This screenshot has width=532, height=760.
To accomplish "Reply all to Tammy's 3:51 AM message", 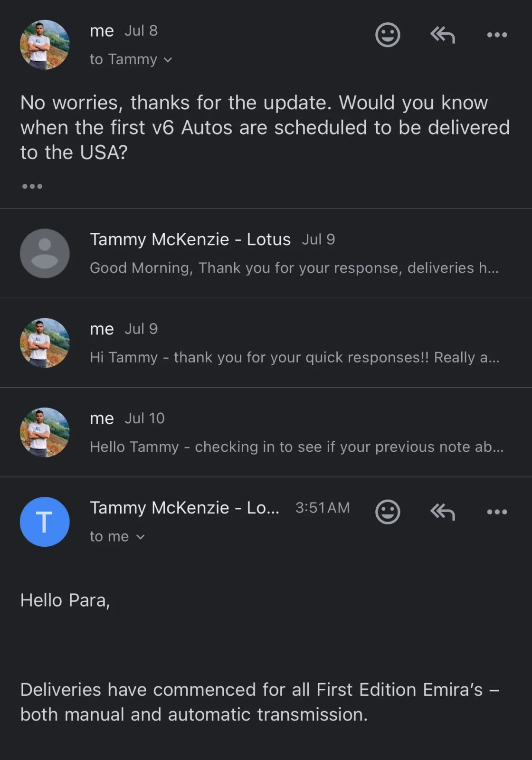I will (442, 512).
